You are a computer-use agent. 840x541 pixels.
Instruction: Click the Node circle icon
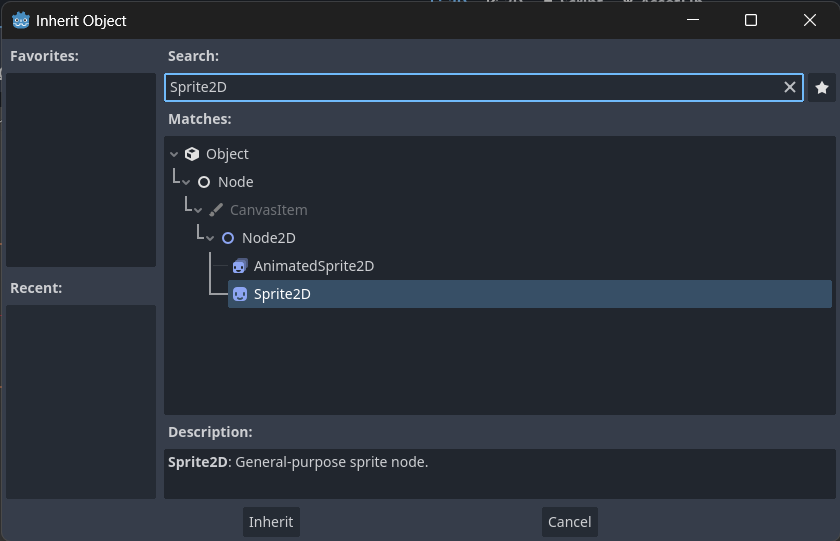[x=204, y=182]
